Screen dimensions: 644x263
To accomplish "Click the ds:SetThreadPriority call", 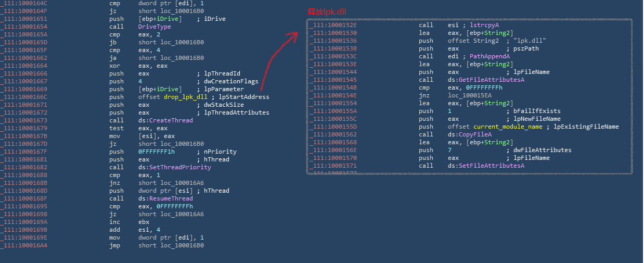I will tap(174, 167).
